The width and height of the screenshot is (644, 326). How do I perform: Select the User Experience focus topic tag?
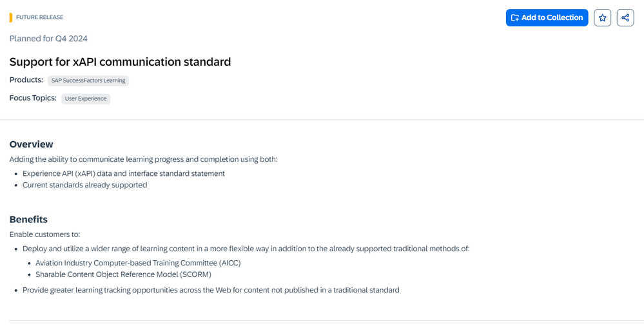[86, 99]
